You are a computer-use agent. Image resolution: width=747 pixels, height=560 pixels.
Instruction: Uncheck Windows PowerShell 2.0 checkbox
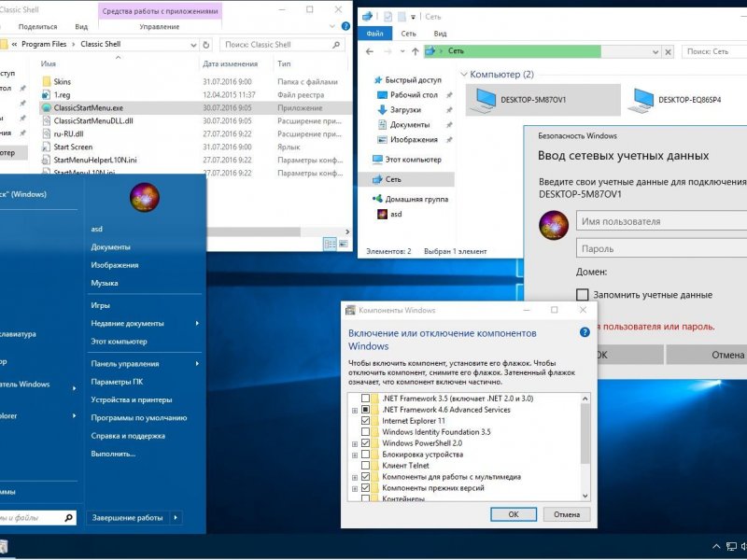click(x=365, y=442)
